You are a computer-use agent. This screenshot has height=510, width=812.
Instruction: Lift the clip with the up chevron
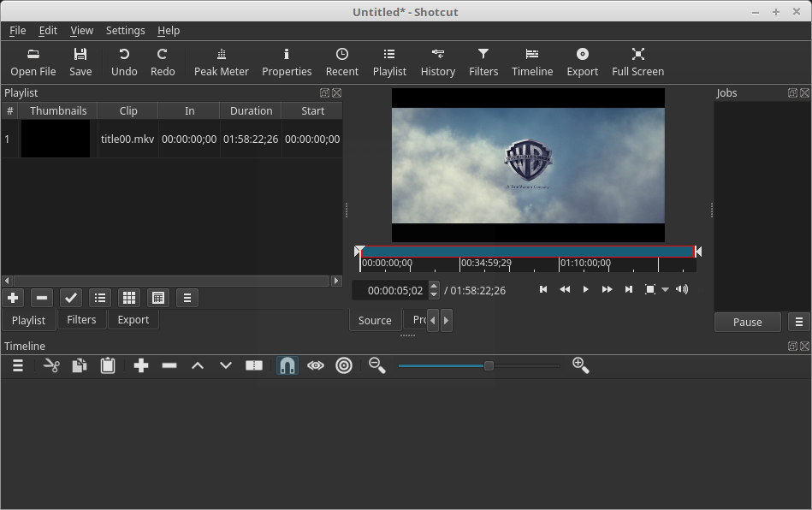pos(198,365)
